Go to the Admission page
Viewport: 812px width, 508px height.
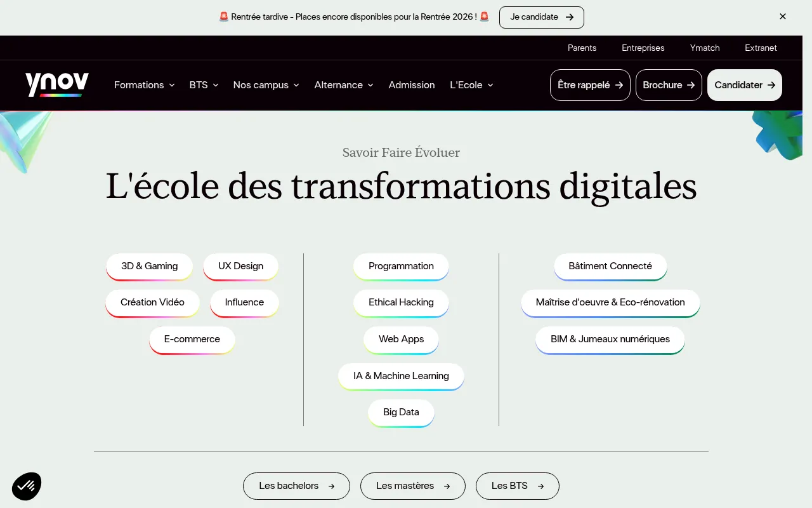tap(412, 85)
